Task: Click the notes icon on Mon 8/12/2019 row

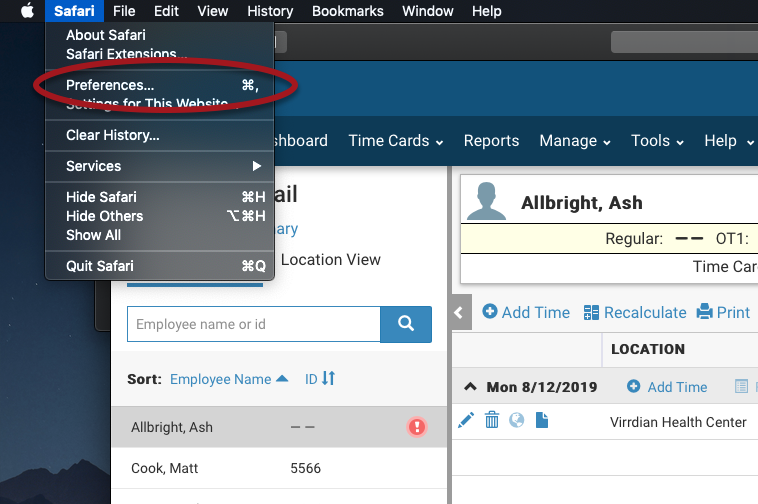Action: 741,387
